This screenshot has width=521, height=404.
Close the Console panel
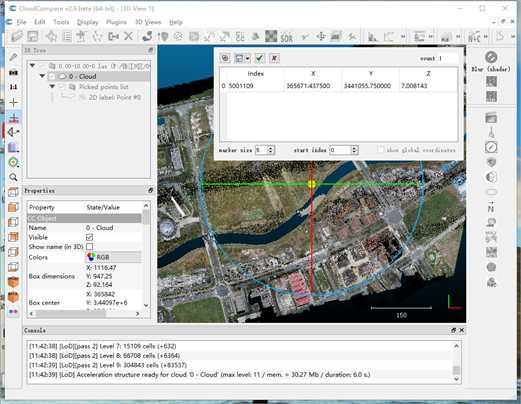tap(462, 330)
